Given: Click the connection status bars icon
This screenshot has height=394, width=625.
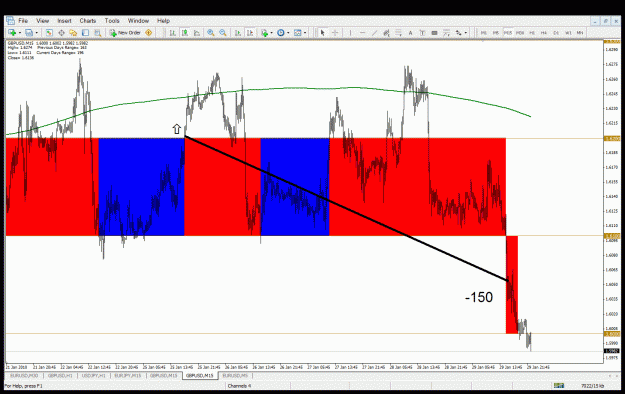Looking at the screenshot, I should tap(559, 386).
